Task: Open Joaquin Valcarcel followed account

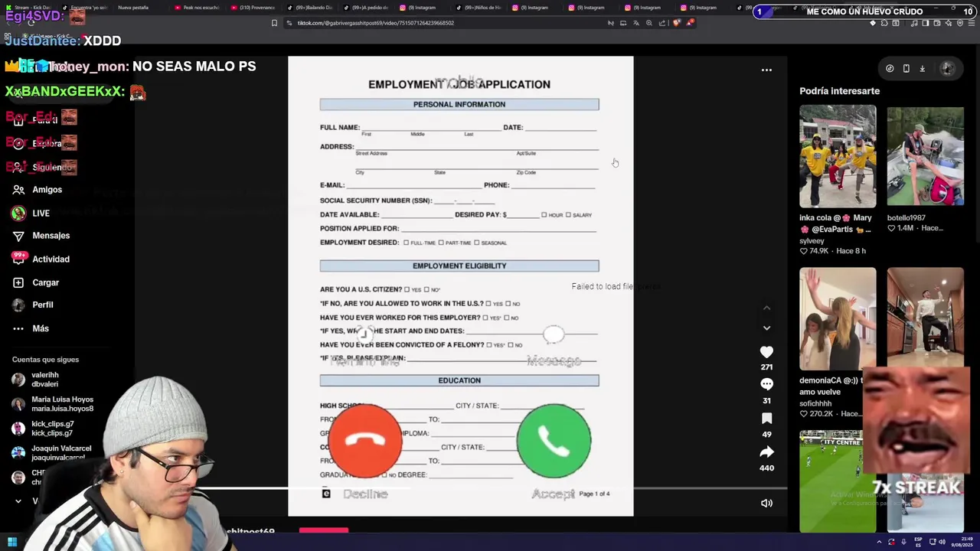Action: click(x=51, y=453)
